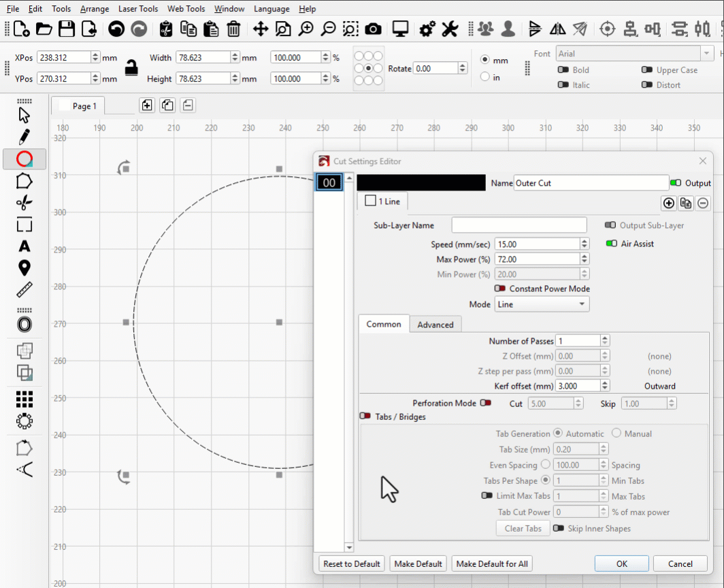Click the Zoom In magnifier icon
Image resolution: width=724 pixels, height=588 pixels.
[x=306, y=29]
